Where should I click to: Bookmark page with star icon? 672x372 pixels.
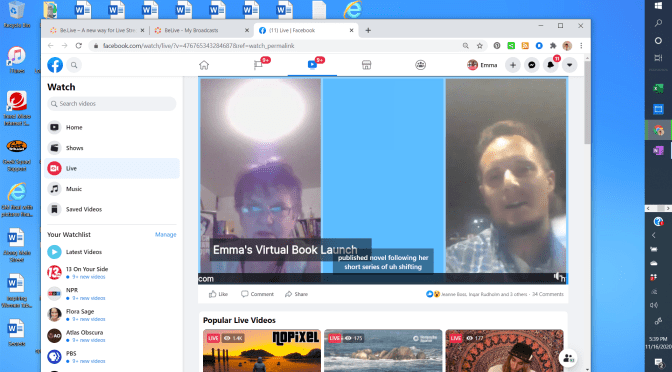[x=480, y=46]
